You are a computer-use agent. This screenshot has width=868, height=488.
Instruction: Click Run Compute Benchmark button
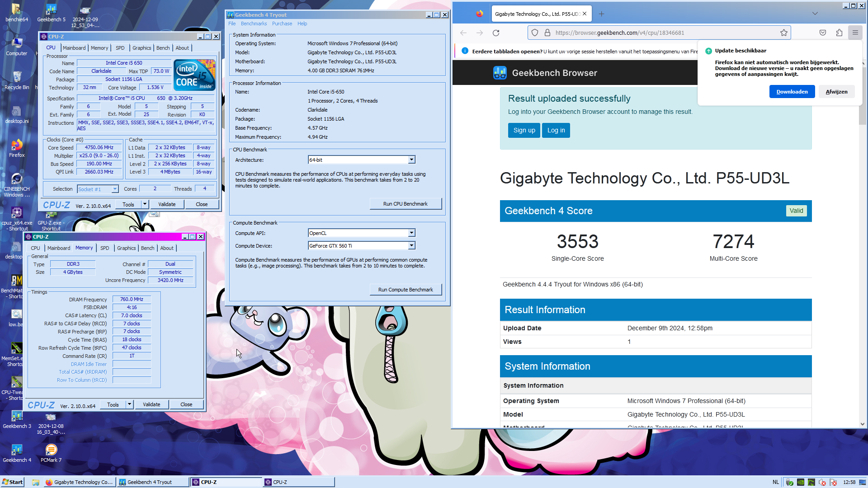[x=406, y=290]
